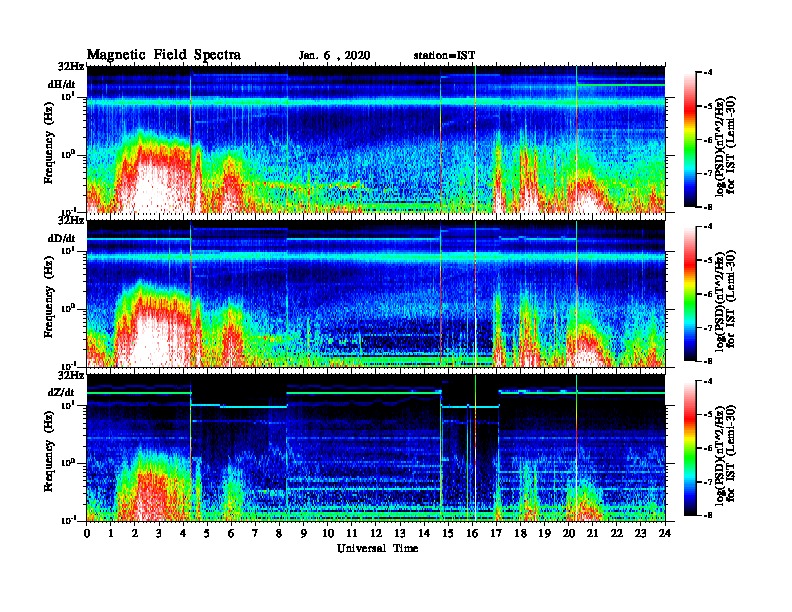Click inside the dZ/dt spectrogram plot
The width and height of the screenshot is (792, 612).
click(376, 447)
